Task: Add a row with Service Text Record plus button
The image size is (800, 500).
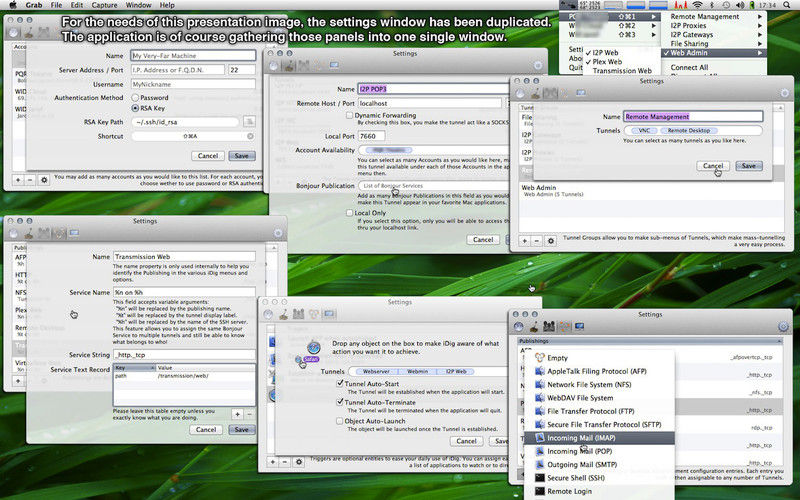Action: click(x=237, y=414)
